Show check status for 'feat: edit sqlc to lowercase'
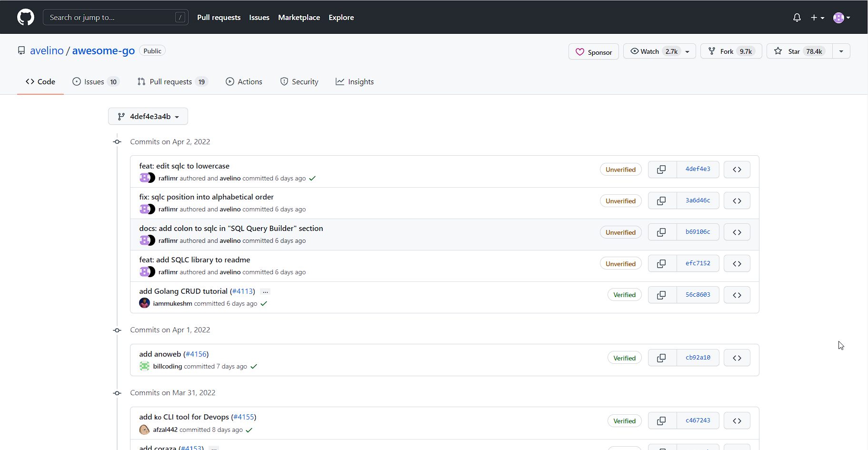Viewport: 868px width, 450px height. 312,179
